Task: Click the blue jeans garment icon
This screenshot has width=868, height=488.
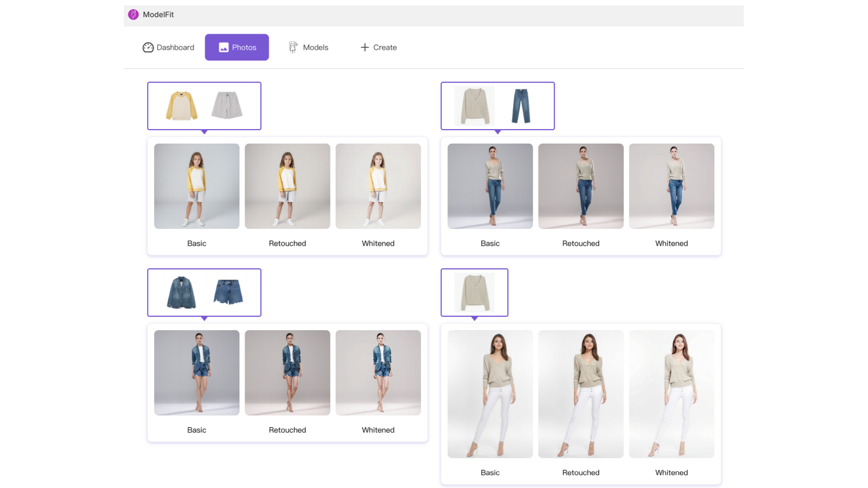Action: click(521, 106)
